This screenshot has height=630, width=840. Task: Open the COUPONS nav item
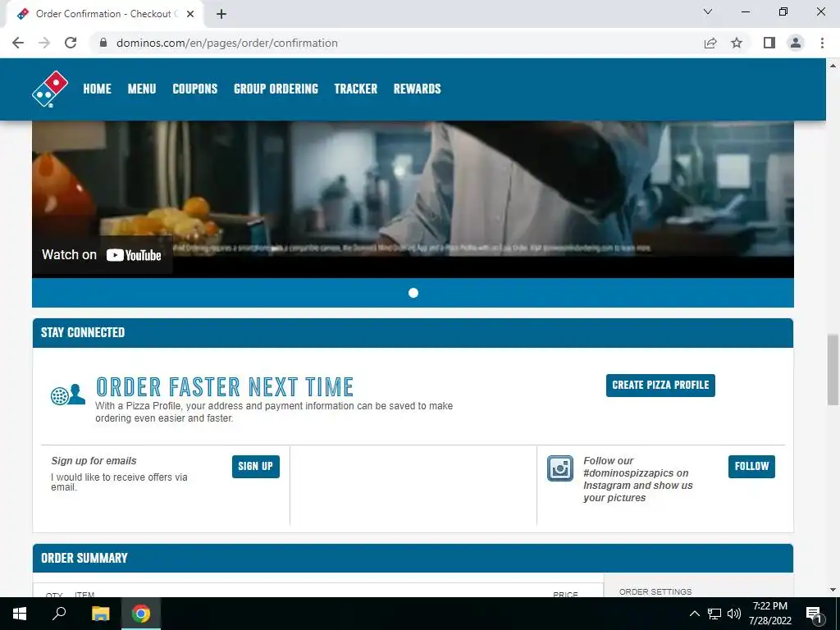coord(195,89)
